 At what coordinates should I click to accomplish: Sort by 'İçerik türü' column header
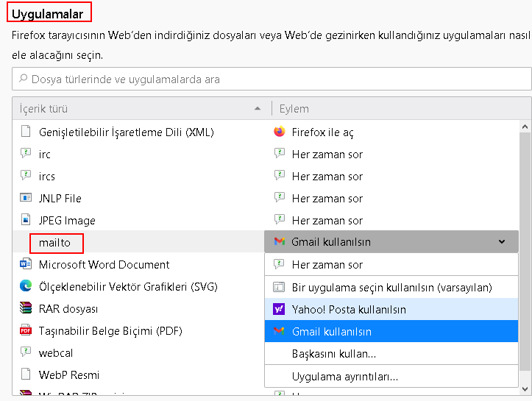(140, 109)
